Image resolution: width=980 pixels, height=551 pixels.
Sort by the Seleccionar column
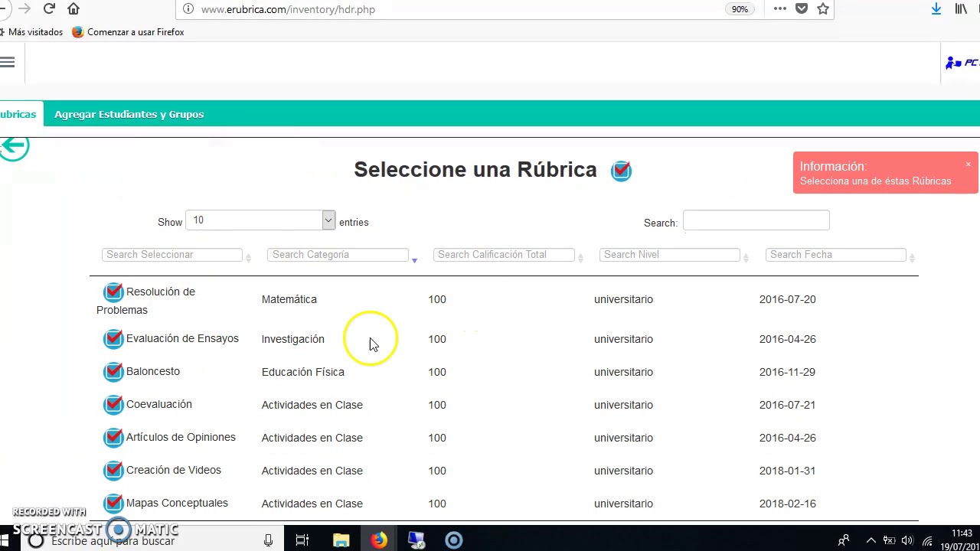pos(248,257)
